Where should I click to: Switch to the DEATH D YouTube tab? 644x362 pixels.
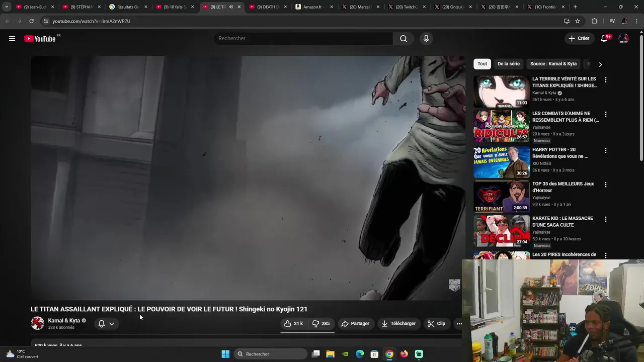(x=268, y=7)
